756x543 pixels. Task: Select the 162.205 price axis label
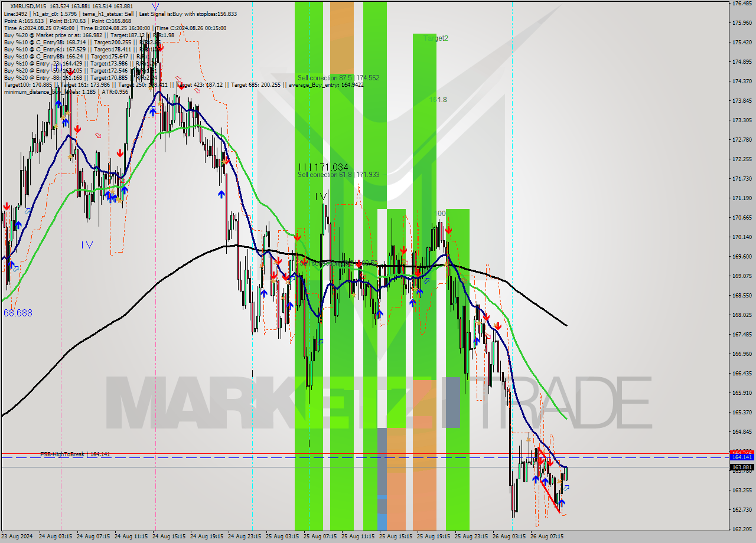[741, 529]
